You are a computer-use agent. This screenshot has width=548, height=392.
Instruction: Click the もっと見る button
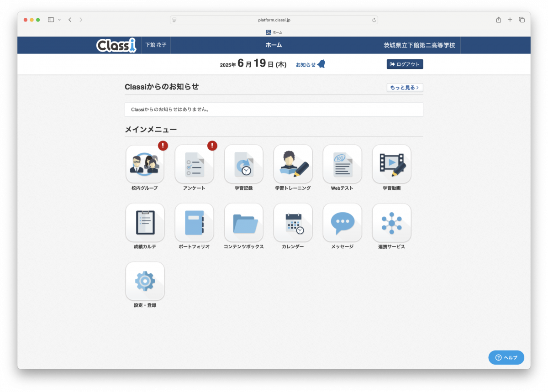click(405, 87)
